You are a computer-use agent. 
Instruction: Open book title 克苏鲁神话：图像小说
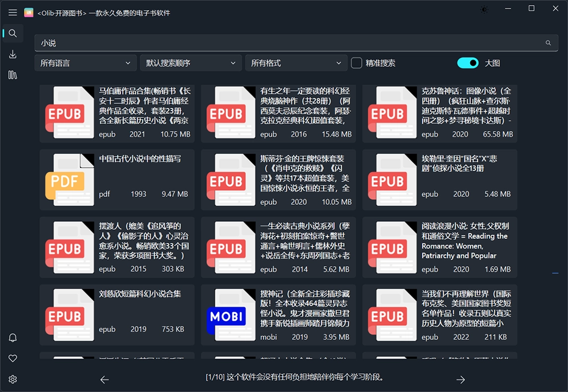466,106
